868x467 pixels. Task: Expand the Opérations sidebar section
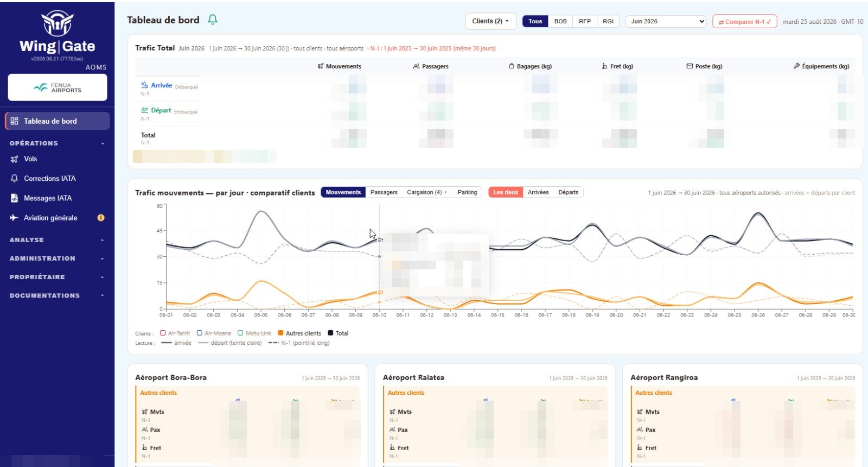tap(57, 143)
